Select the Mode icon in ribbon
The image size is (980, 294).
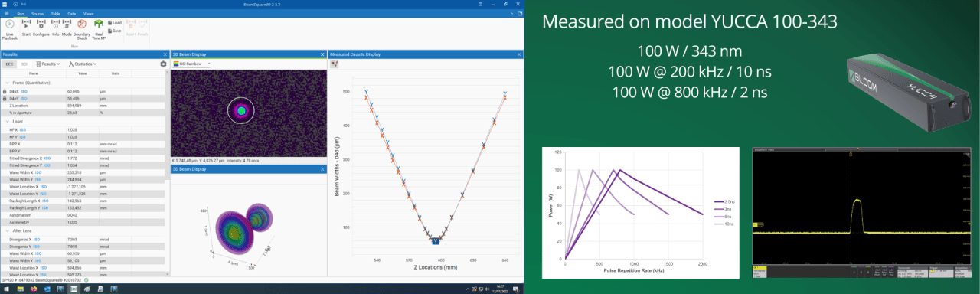(x=67, y=28)
